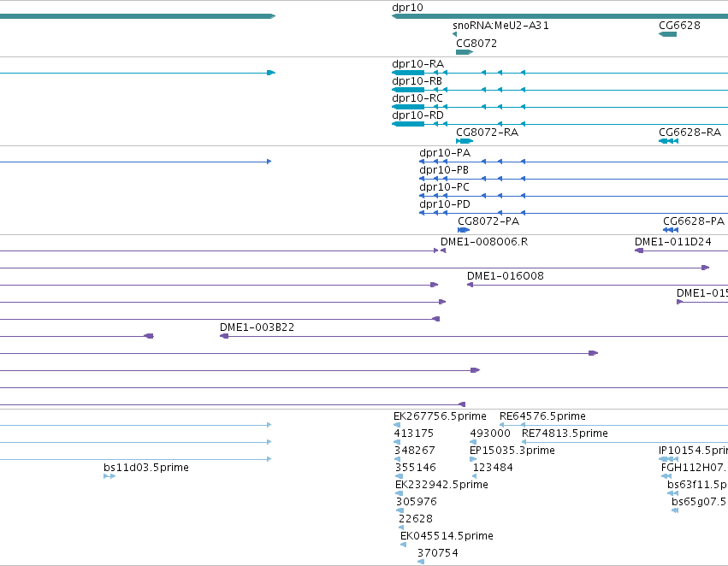728x566 pixels.
Task: Click the RE74813.5prime EST label
Action: (x=565, y=433)
